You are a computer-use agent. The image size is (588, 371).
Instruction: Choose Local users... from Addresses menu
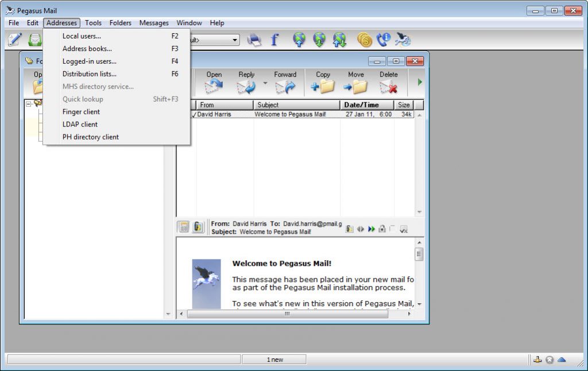[117, 36]
